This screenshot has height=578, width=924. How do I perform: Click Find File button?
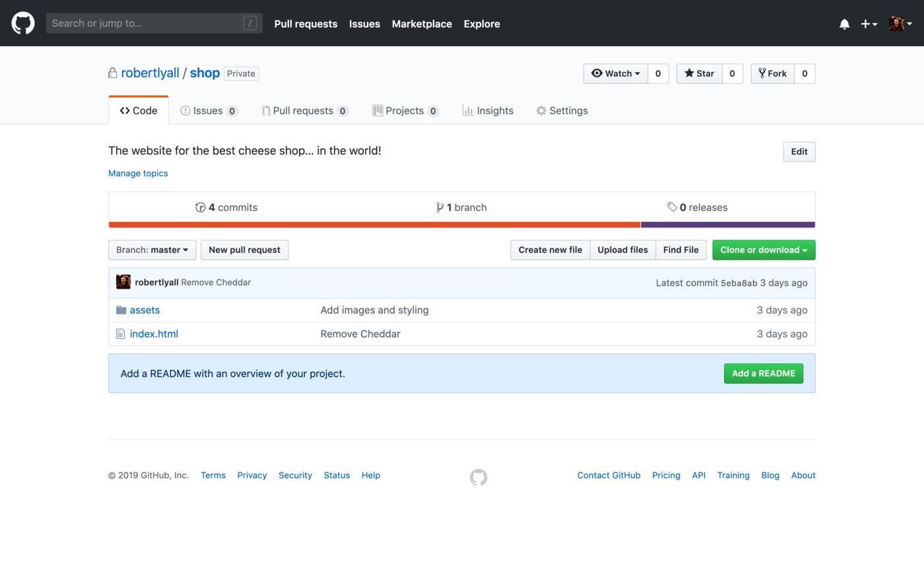(680, 250)
